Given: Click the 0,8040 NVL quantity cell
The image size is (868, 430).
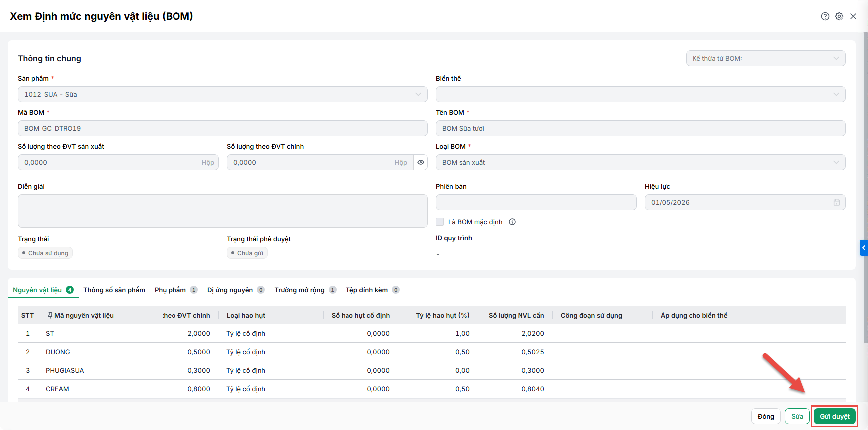Looking at the screenshot, I should click(x=533, y=389).
